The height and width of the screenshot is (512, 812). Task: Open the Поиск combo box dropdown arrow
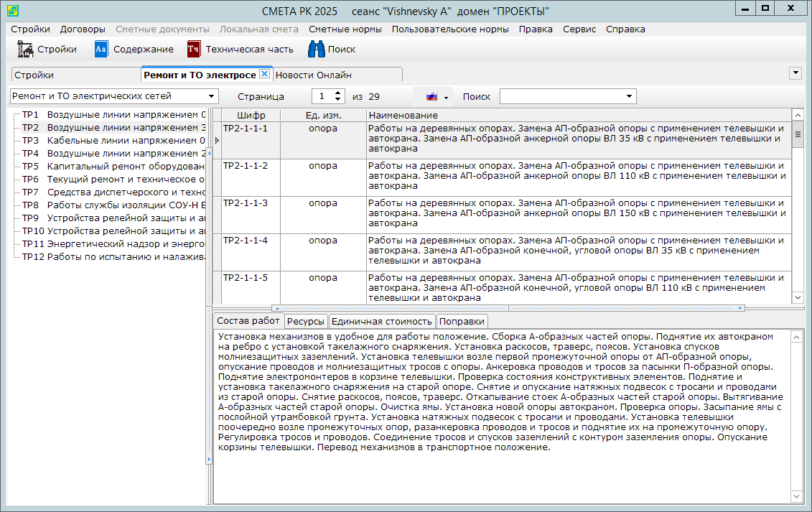[629, 96]
